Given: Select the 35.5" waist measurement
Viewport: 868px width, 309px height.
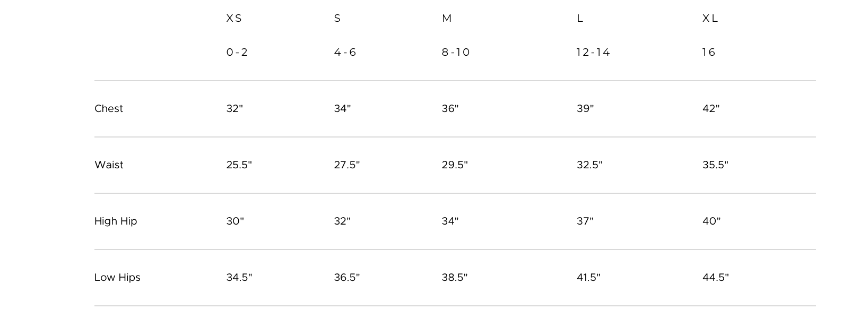Looking at the screenshot, I should point(716,165).
